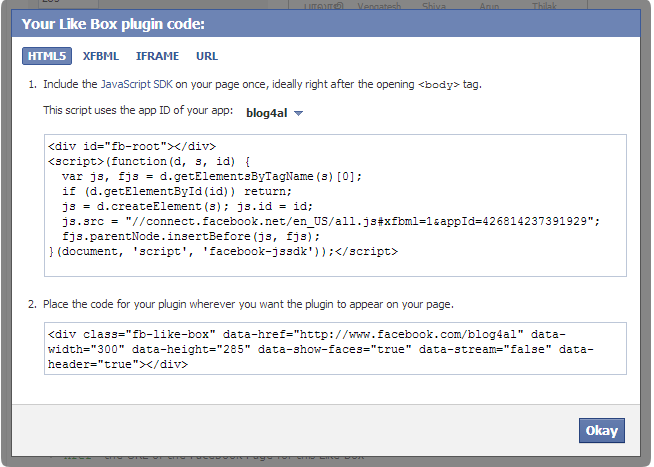Expand the blog4al app dropdown arrow
The height and width of the screenshot is (467, 654).
pyautogui.click(x=298, y=113)
